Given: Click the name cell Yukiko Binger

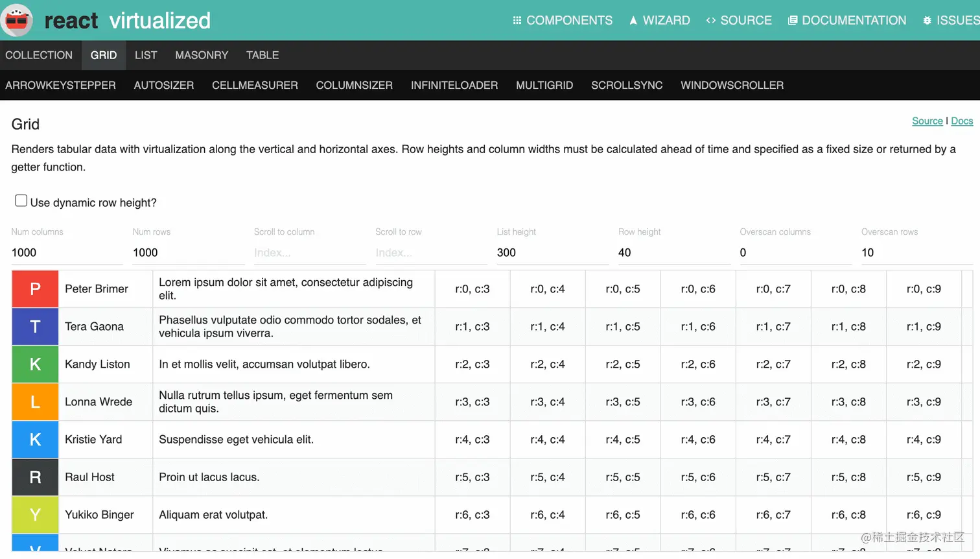Looking at the screenshot, I should pos(106,515).
